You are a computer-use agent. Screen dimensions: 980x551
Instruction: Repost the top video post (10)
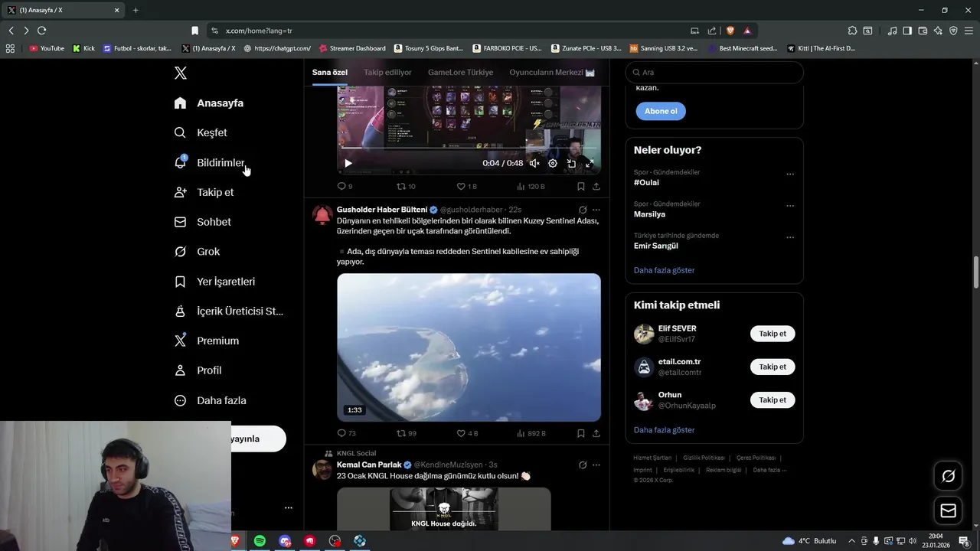tap(406, 186)
